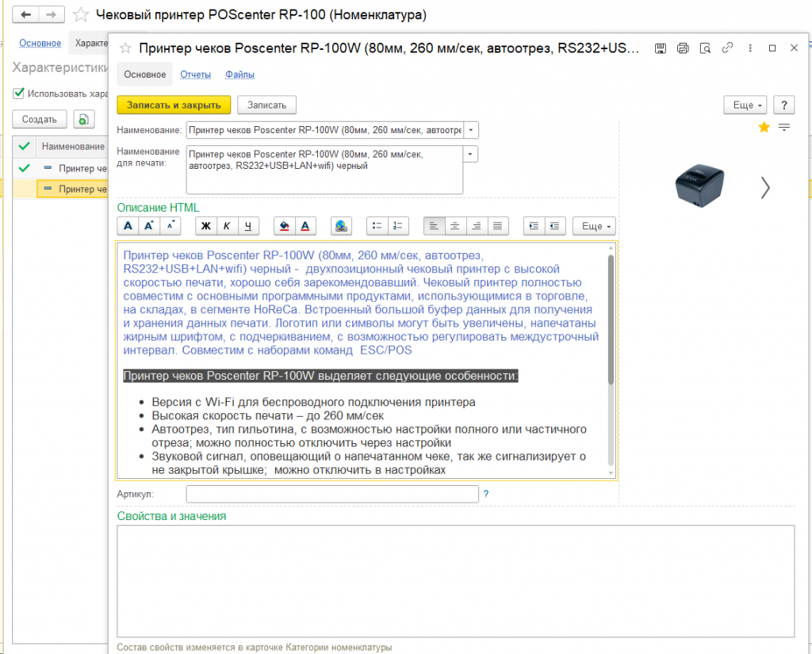The image size is (812, 654).
Task: Apply numbered list formatting
Action: tap(398, 226)
